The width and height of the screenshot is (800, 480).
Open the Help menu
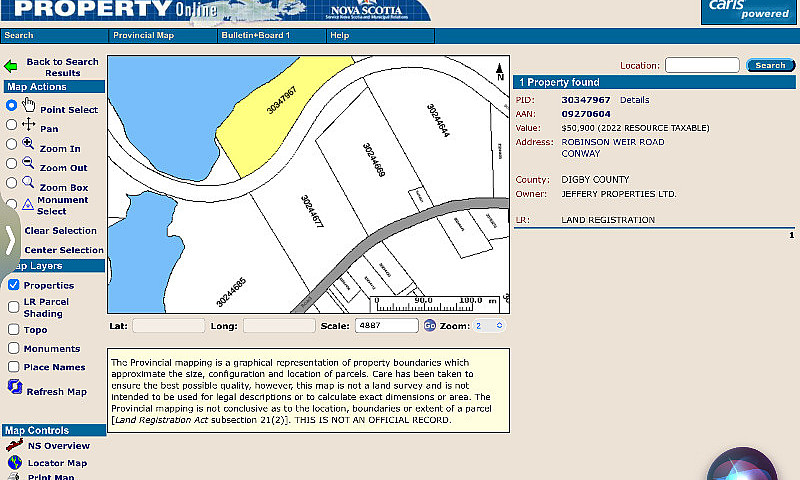(381, 36)
